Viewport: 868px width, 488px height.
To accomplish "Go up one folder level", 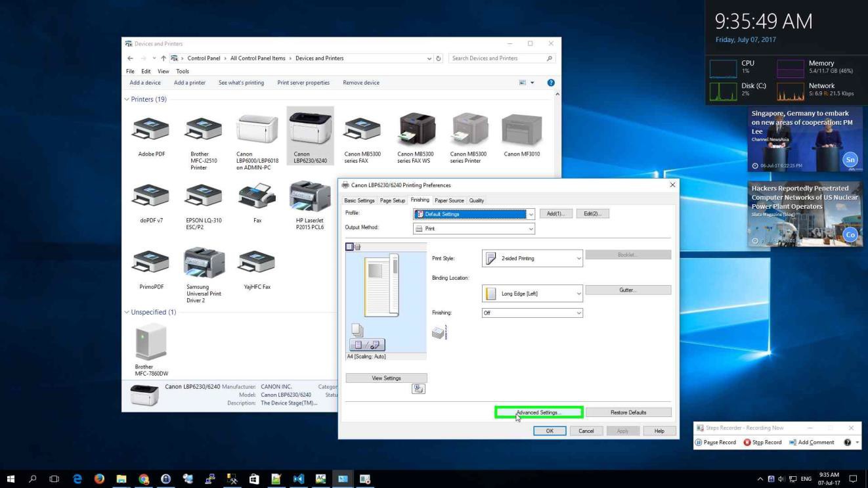I will [163, 58].
